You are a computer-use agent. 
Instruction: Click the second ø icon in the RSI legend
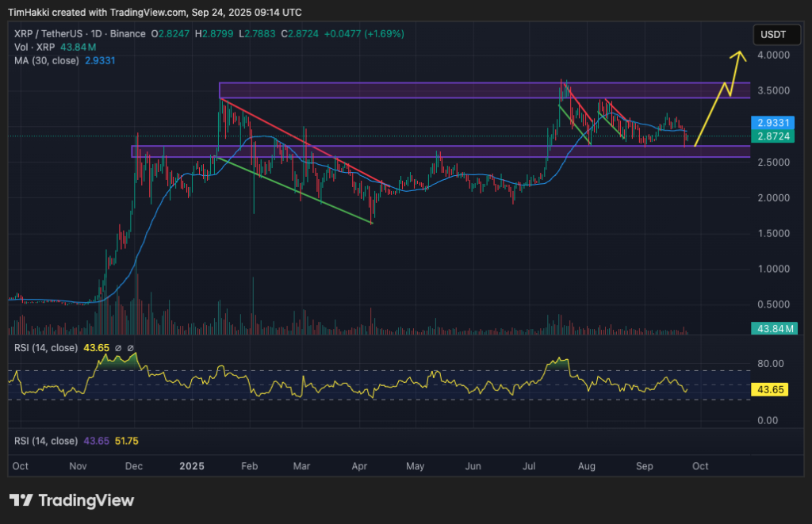point(130,348)
